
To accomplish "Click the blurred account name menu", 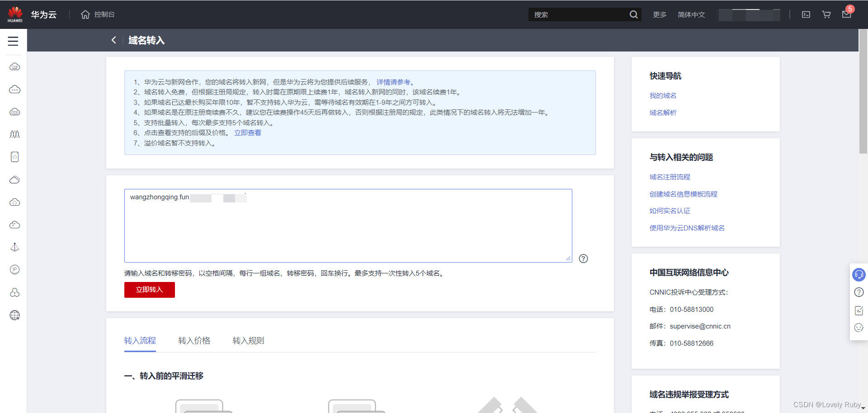I will [749, 14].
